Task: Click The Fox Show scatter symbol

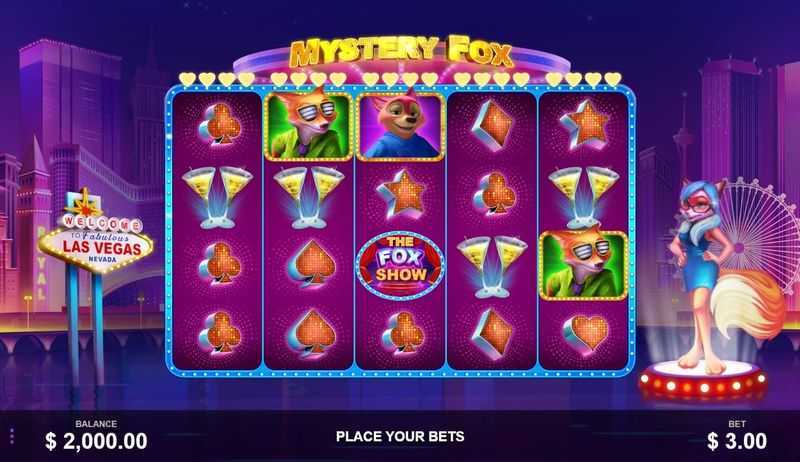Action: [x=400, y=266]
